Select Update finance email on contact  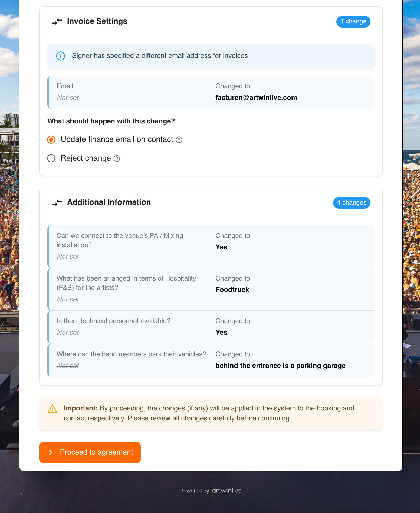[x=51, y=140]
